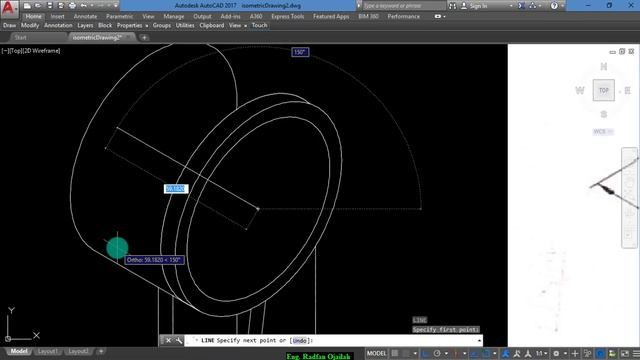This screenshot has height=360, width=640.
Task: Select the Performance ribbon tab
Action: tap(403, 16)
